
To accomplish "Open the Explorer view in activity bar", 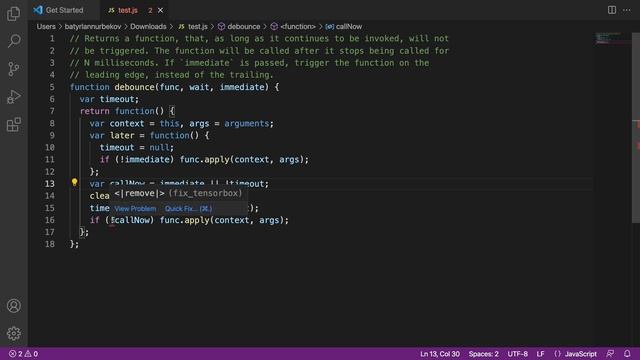I will pyautogui.click(x=13, y=13).
